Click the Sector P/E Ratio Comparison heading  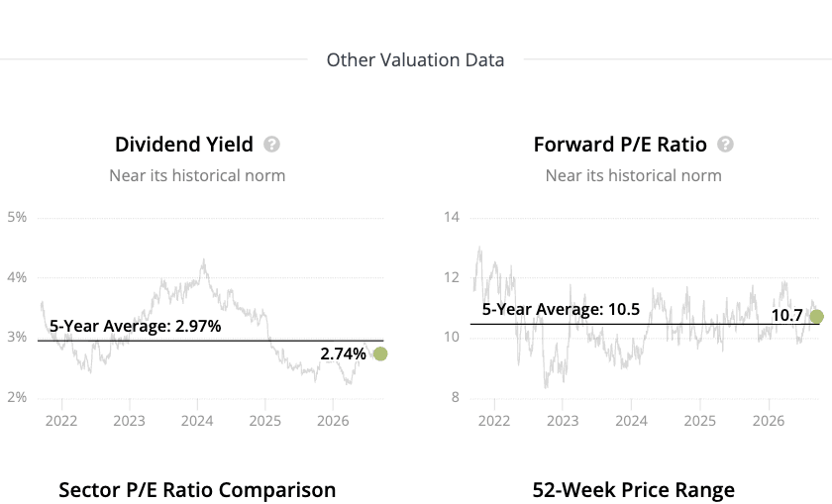click(x=197, y=490)
